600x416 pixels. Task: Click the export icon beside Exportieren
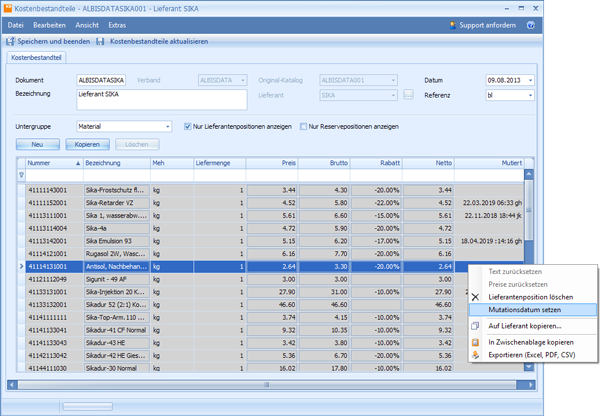tap(475, 355)
